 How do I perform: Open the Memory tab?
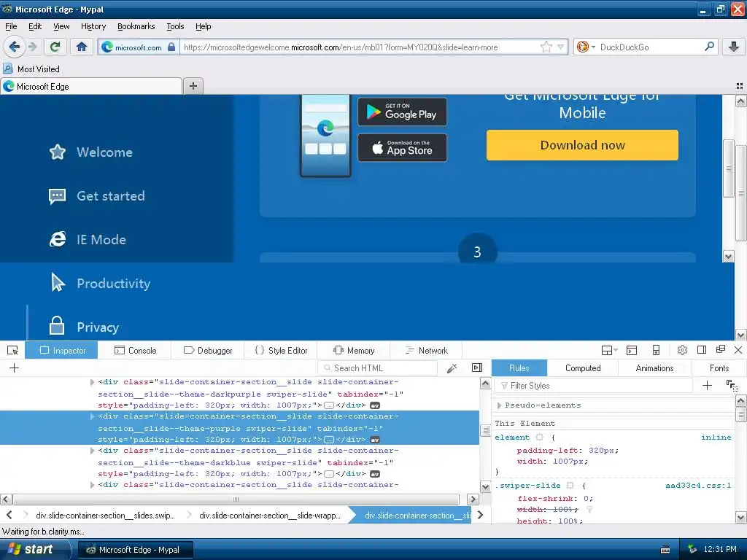tap(354, 351)
